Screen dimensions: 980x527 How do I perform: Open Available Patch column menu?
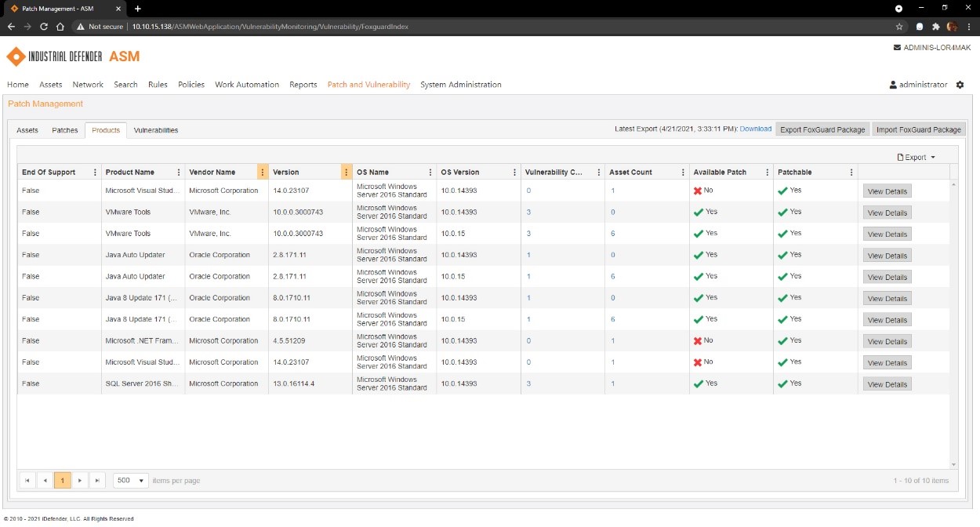(767, 173)
